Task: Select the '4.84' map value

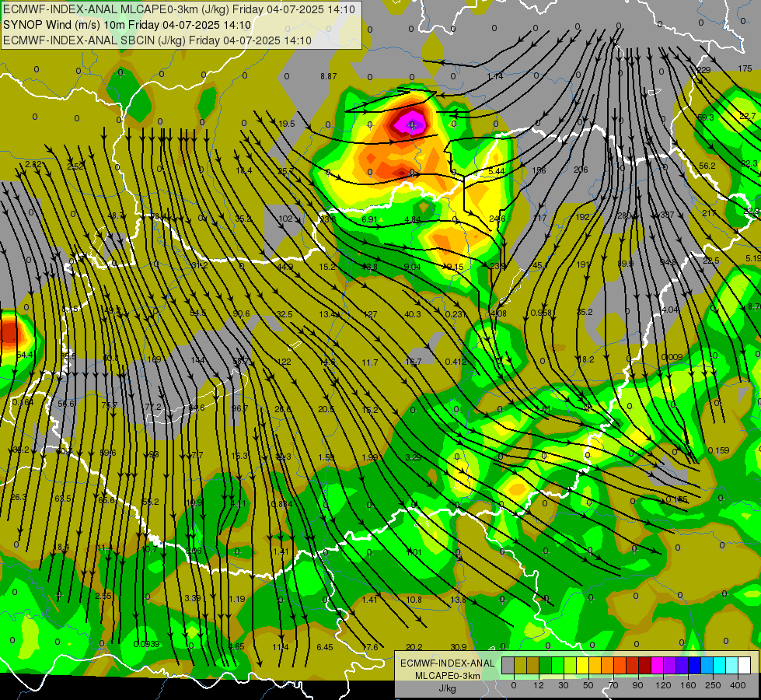Action: (413, 219)
